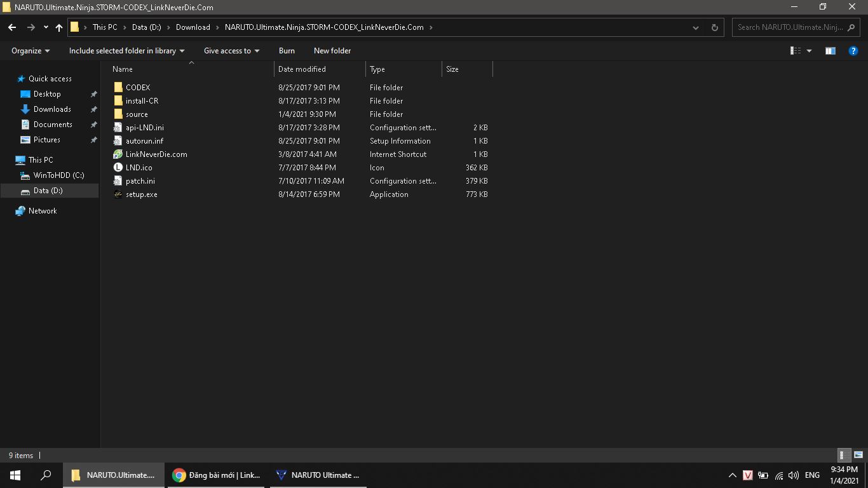The height and width of the screenshot is (488, 868).
Task: Click This PC in the address breadcrumb
Action: click(105, 27)
